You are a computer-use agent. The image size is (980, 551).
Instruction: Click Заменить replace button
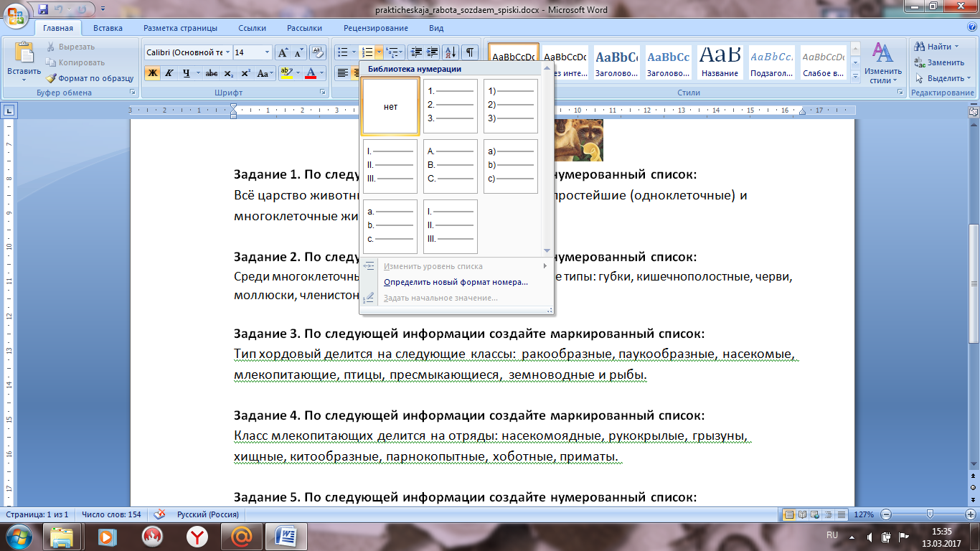[939, 62]
